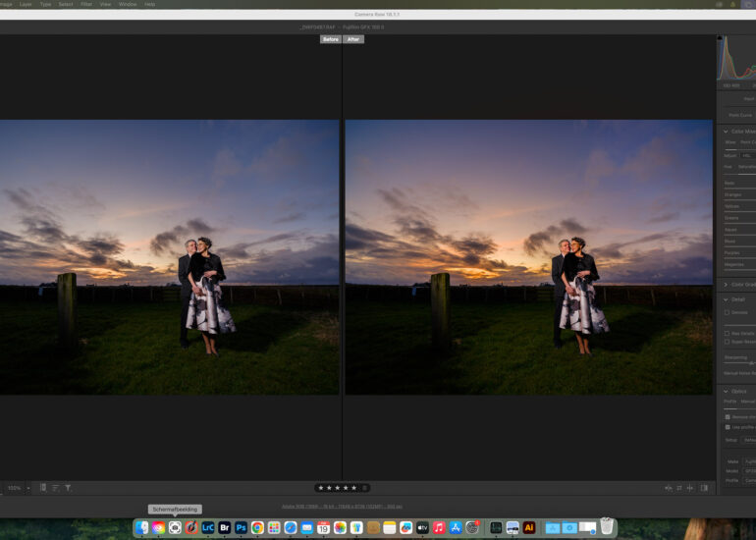Open the lens Model dropdown
The height and width of the screenshot is (540, 756).
[750, 470]
